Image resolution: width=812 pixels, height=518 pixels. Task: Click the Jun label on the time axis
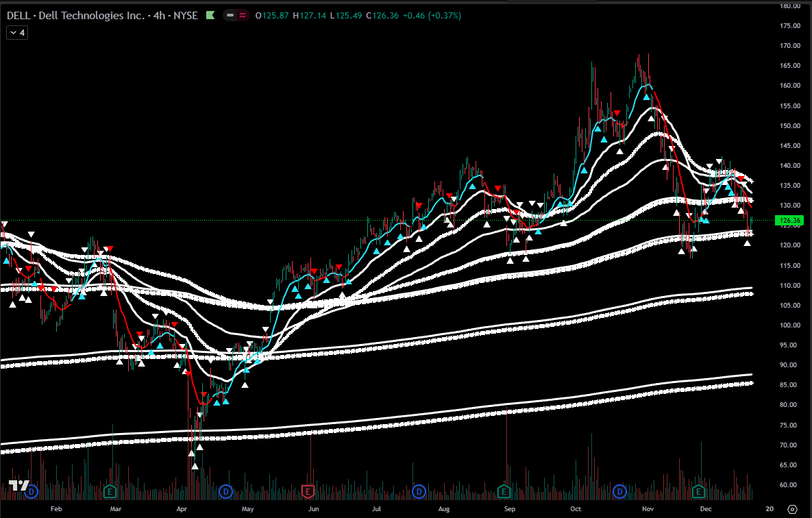click(x=312, y=508)
